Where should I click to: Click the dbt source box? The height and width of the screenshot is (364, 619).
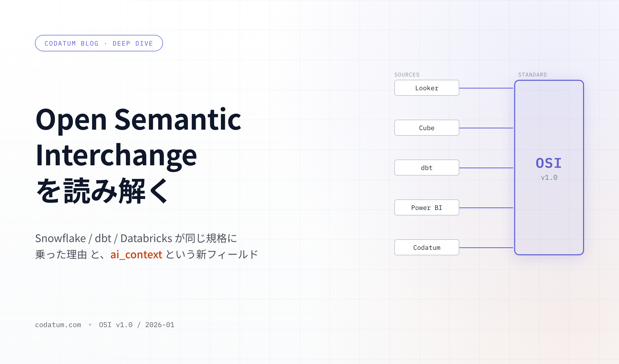pyautogui.click(x=427, y=168)
